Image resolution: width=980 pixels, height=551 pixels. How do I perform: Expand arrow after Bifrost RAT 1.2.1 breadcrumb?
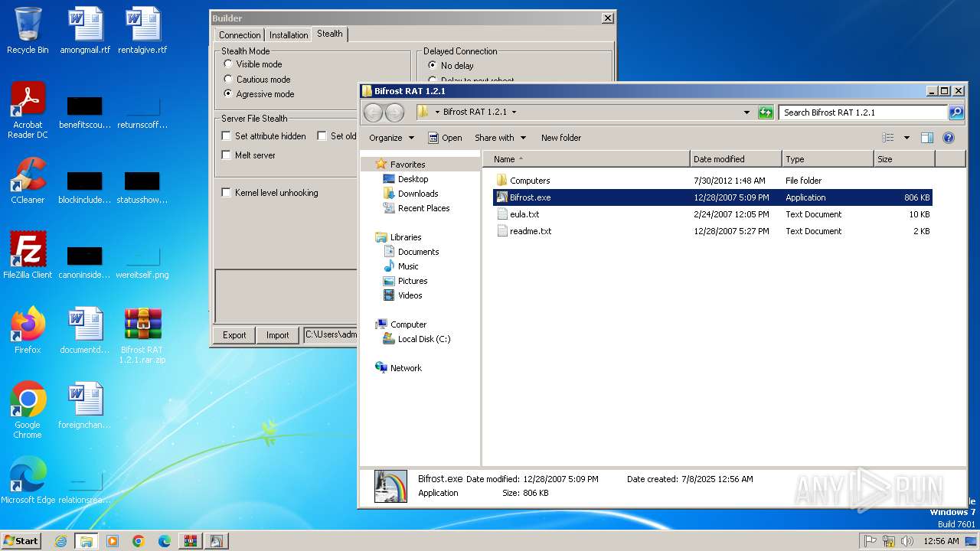[x=514, y=112]
